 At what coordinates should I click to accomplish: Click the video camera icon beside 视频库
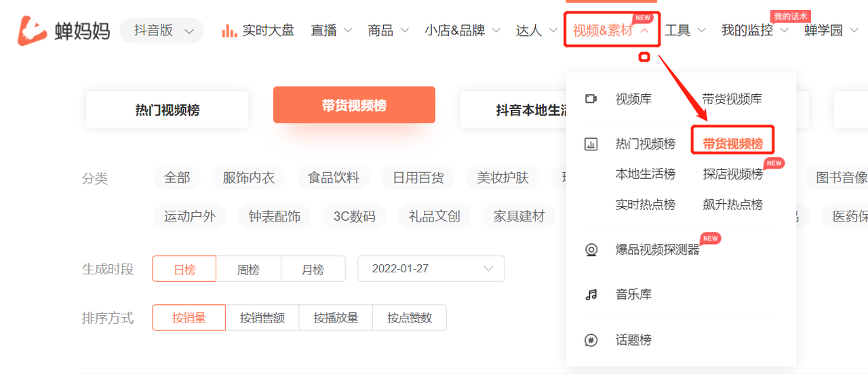(591, 99)
